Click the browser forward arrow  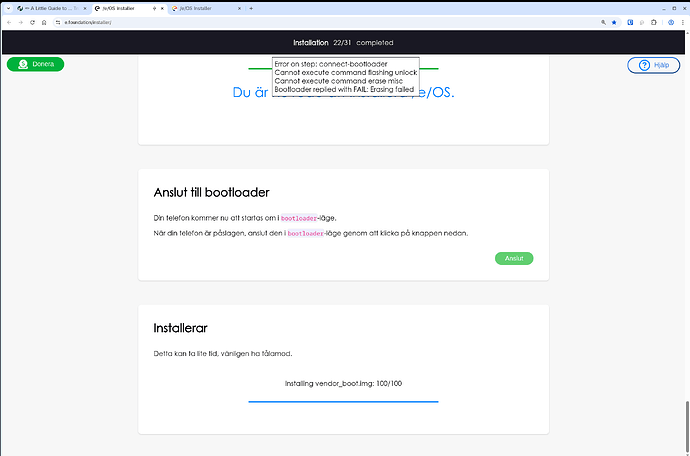20,21
